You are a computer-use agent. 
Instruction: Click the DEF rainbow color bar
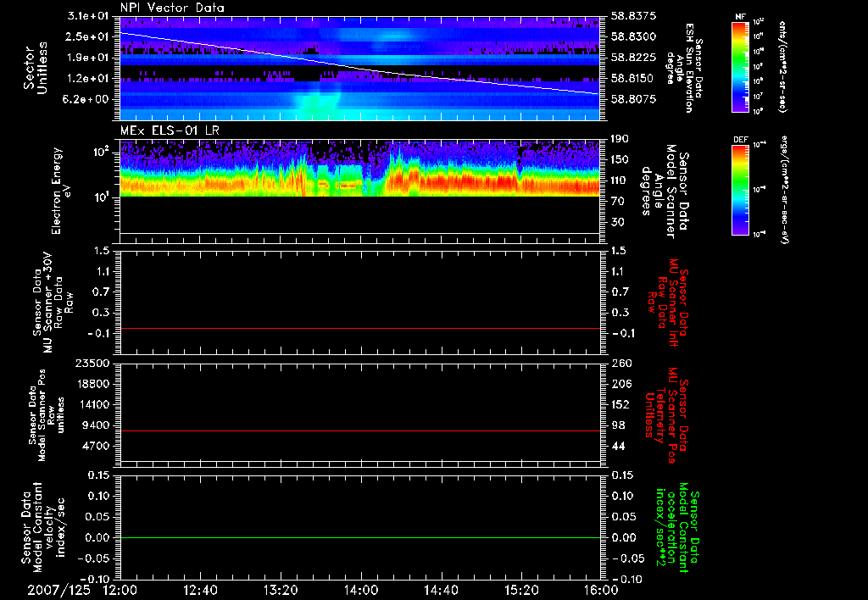(x=740, y=191)
